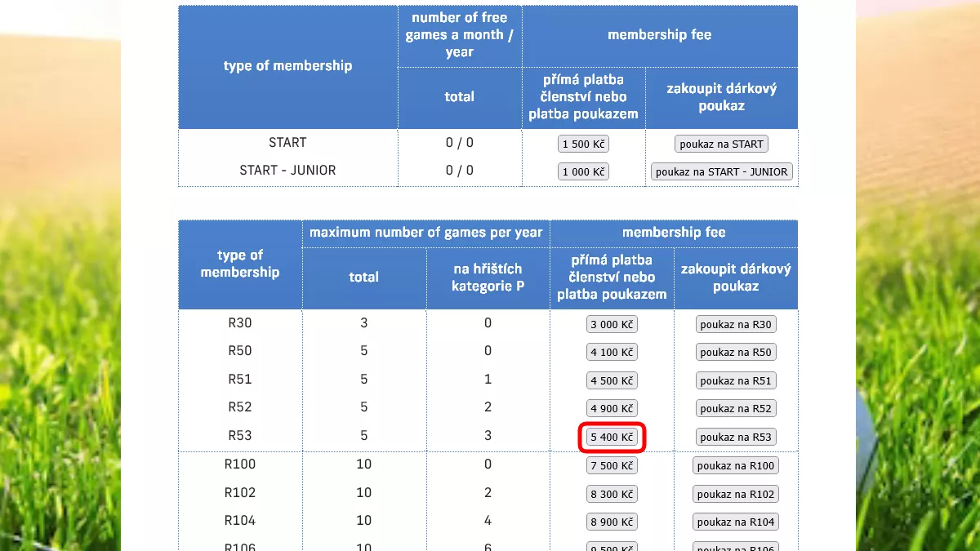Select the 'poukaz na R104' button
This screenshot has width=980, height=551.
pyautogui.click(x=735, y=522)
